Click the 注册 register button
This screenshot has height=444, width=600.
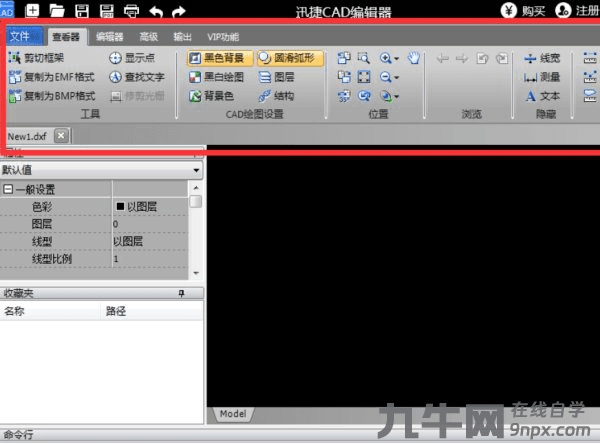tap(577, 10)
